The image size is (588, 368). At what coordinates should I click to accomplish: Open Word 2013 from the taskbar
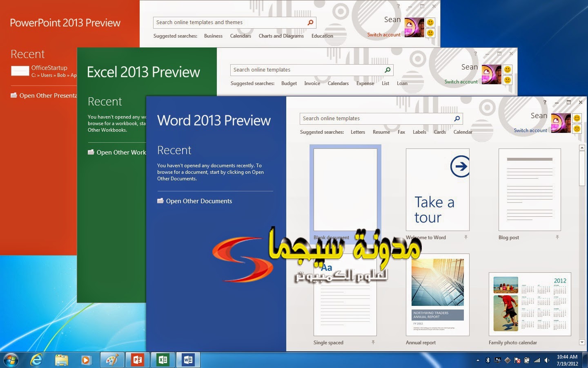coord(188,360)
